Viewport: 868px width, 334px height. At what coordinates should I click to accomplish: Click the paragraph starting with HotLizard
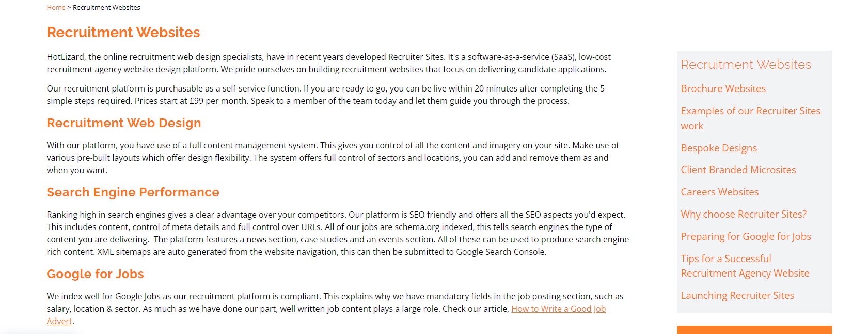point(328,63)
